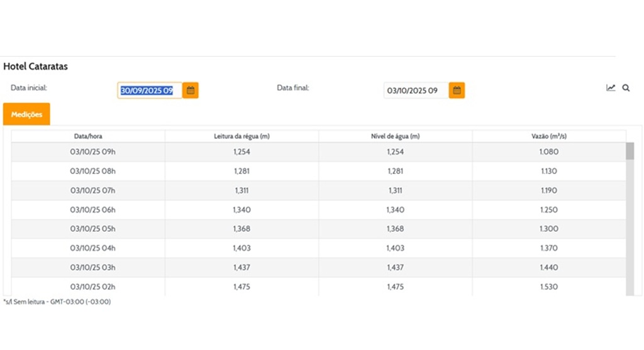
Task: Select the Medições tab
Action: [26, 114]
